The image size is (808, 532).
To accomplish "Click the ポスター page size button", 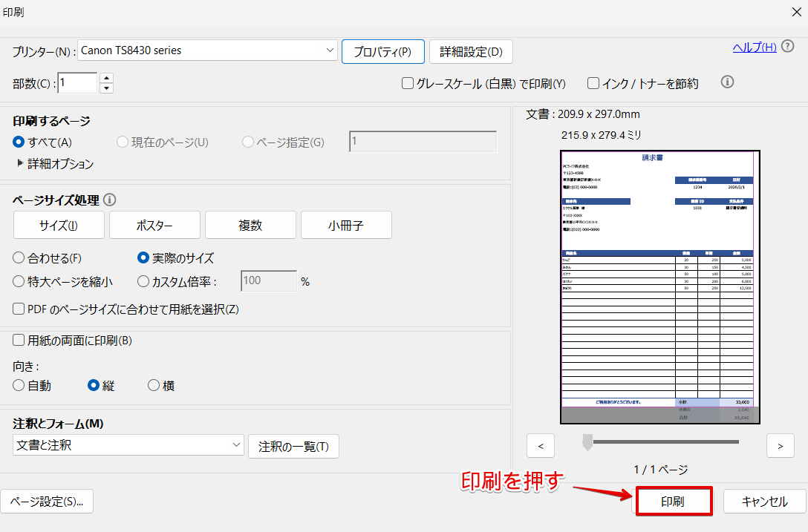I will tap(154, 224).
